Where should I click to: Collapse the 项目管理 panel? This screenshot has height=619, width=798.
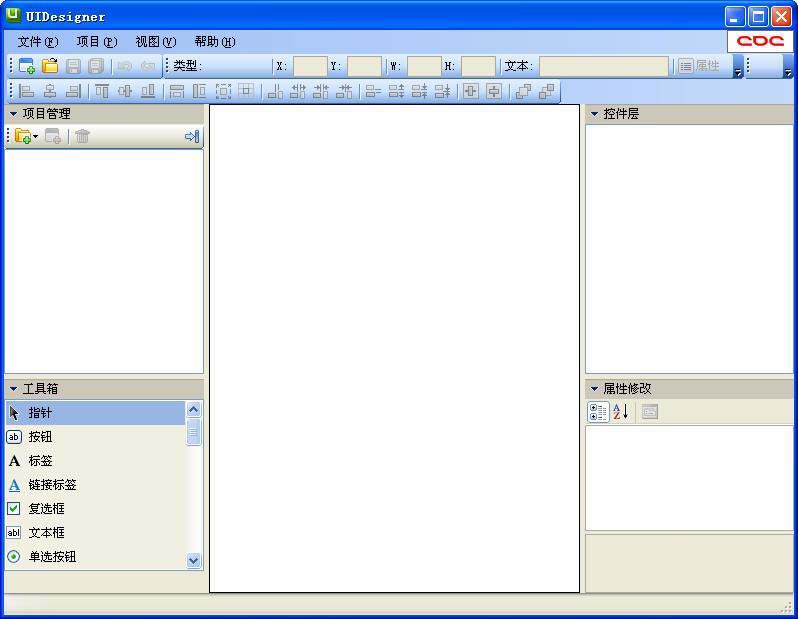[x=14, y=114]
